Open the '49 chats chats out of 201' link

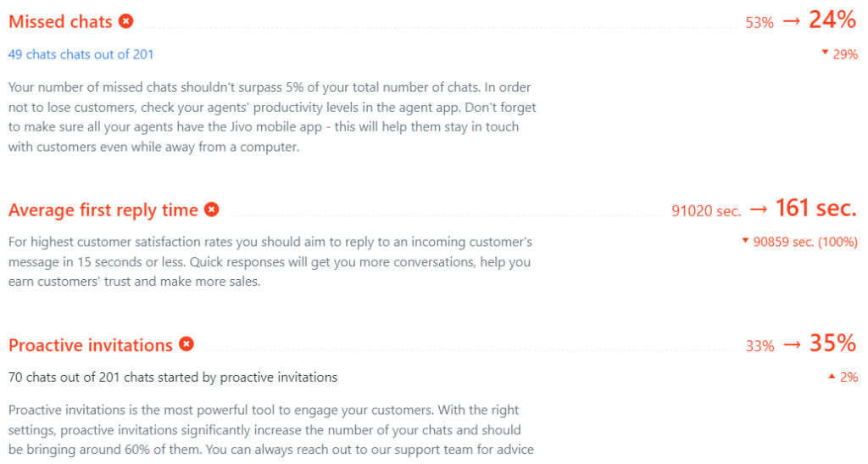pyautogui.click(x=81, y=54)
